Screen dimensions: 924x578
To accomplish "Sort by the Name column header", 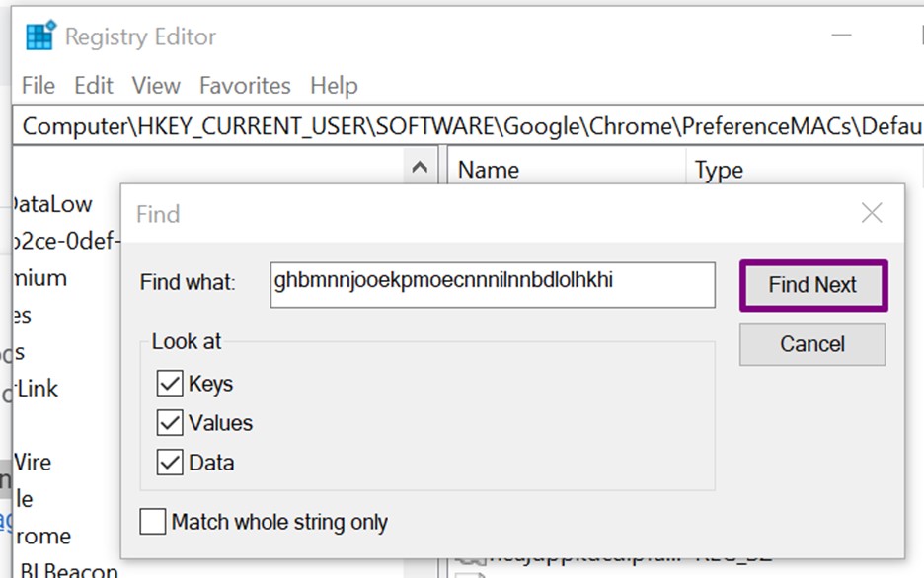I will pyautogui.click(x=489, y=170).
